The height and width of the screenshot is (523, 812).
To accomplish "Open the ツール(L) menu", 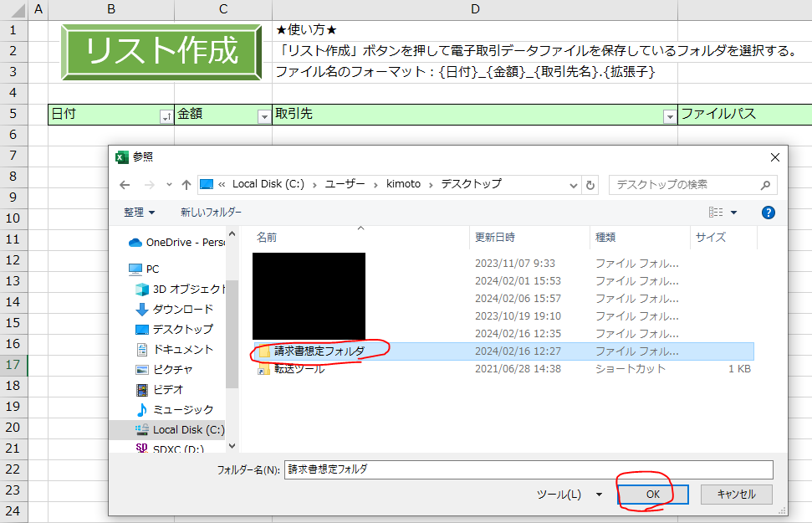I will pos(569,495).
